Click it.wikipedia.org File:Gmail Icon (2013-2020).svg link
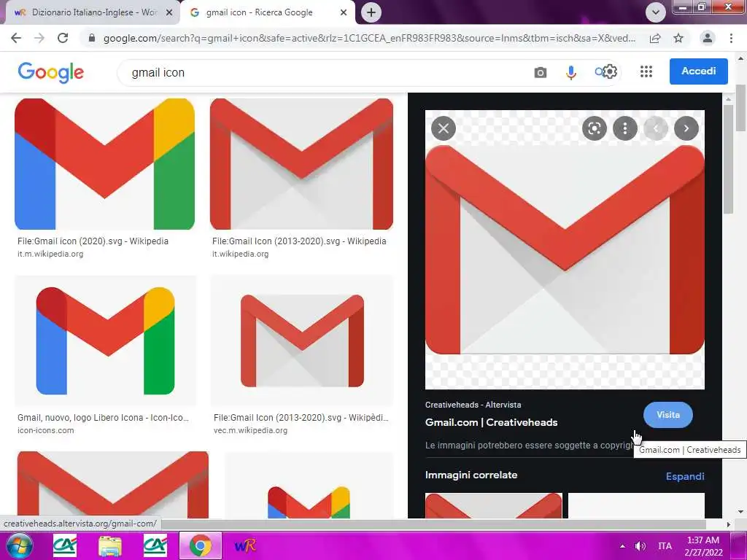Screen dimensions: 747x560 (299, 241)
